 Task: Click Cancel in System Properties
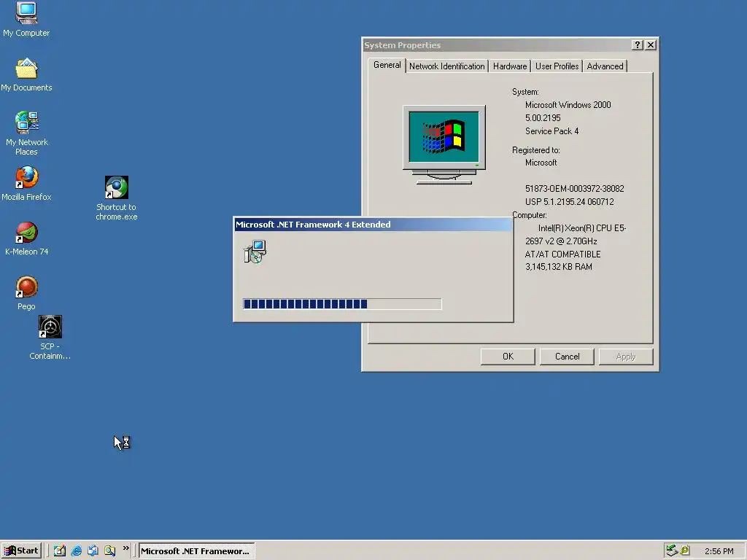pos(567,357)
